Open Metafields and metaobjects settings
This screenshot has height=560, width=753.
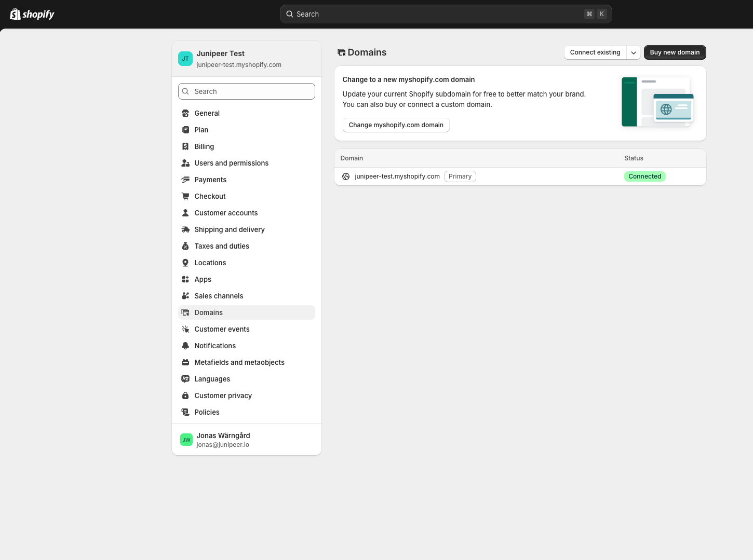pos(247,362)
